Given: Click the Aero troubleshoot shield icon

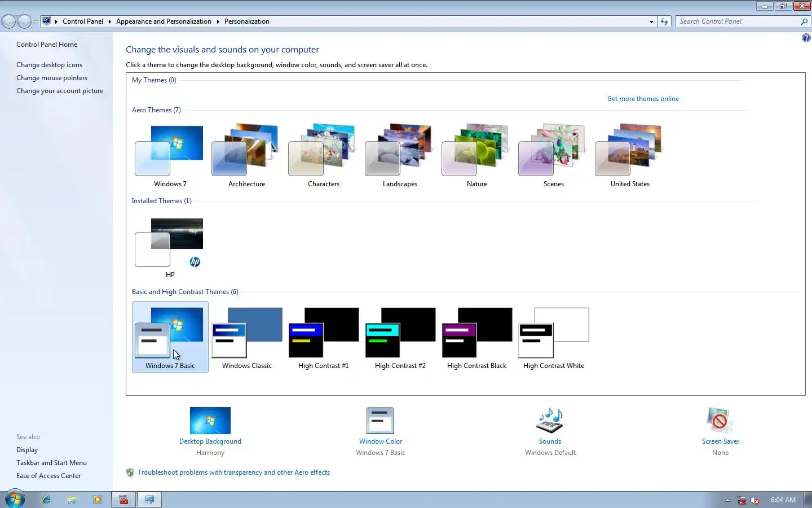Looking at the screenshot, I should click(130, 472).
